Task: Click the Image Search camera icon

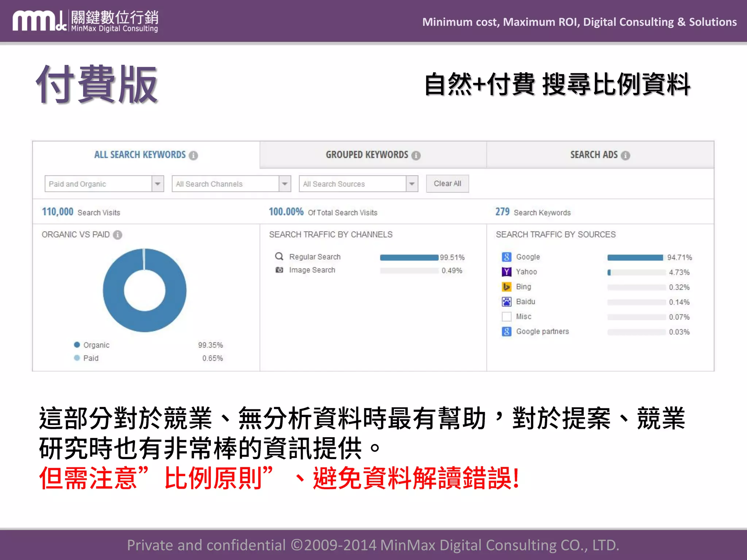Action: coord(279,270)
